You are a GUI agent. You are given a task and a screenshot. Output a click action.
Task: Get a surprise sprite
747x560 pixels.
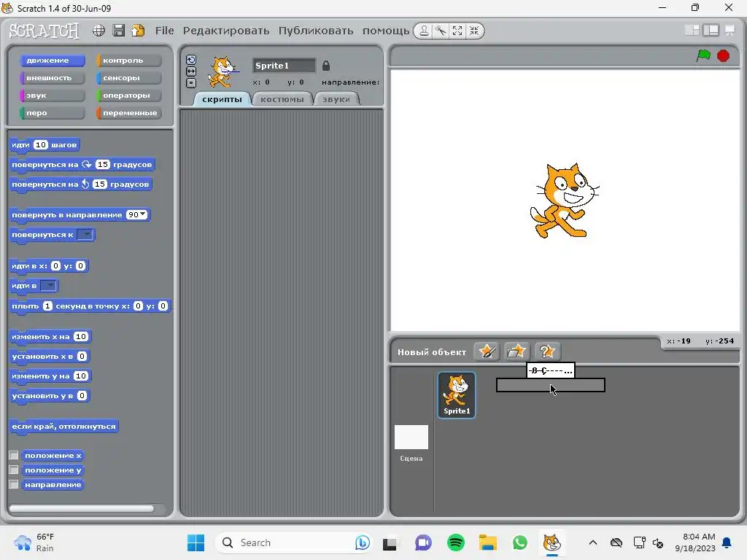pyautogui.click(x=547, y=352)
